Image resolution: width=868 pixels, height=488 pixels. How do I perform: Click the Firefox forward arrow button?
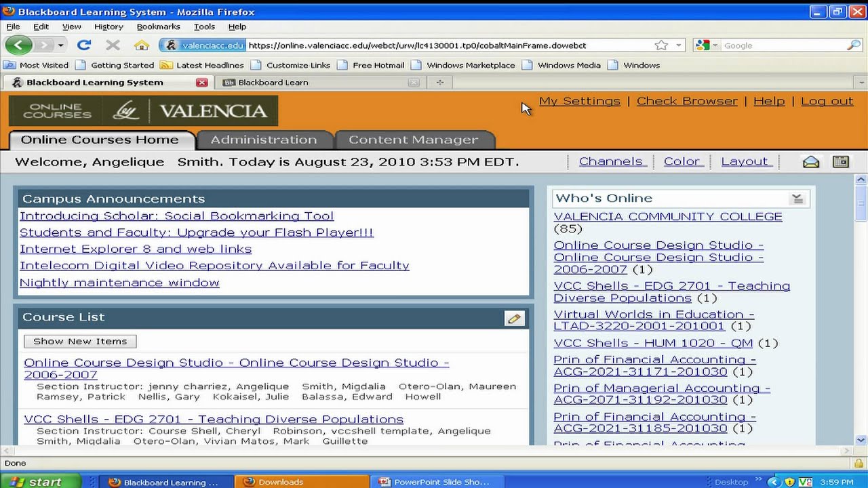pyautogui.click(x=43, y=45)
